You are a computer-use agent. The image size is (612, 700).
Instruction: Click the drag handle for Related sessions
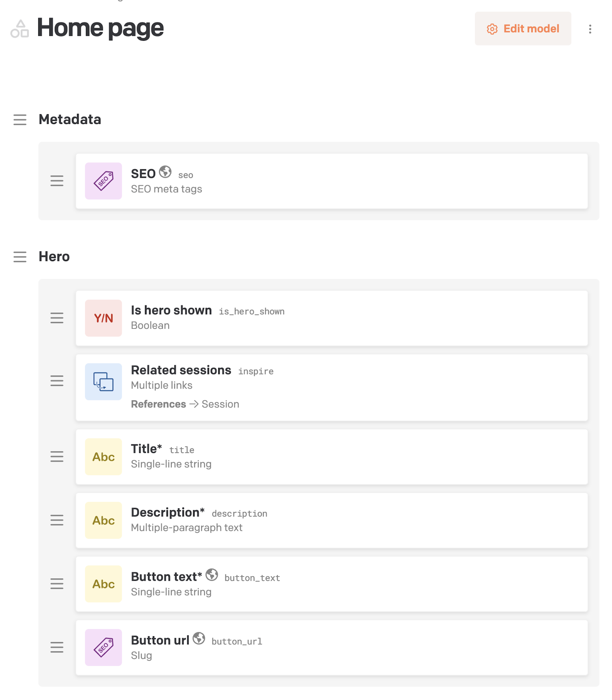[57, 381]
